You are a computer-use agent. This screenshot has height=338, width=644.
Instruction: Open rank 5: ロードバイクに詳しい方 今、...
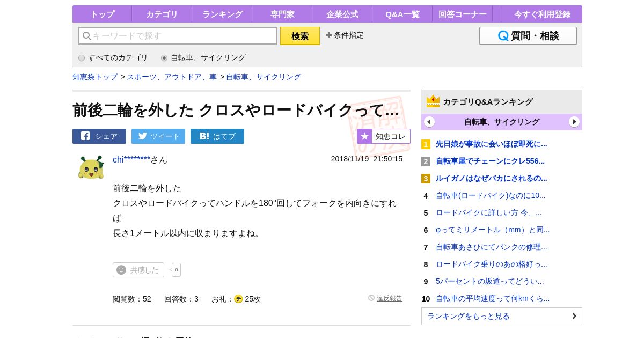[x=489, y=212]
